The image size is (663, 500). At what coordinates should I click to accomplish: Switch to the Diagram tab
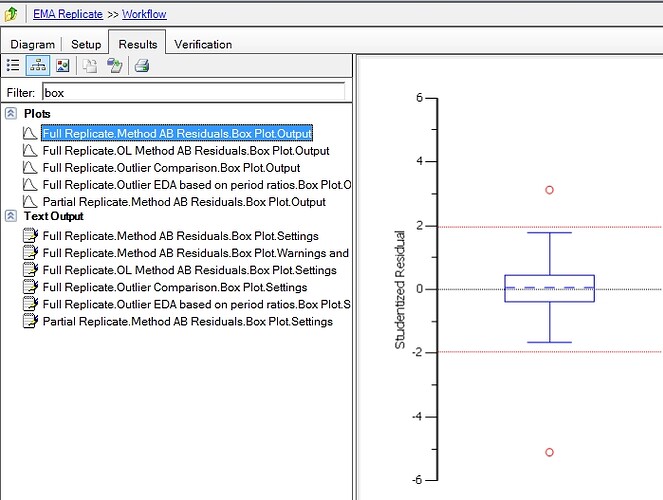(x=33, y=44)
